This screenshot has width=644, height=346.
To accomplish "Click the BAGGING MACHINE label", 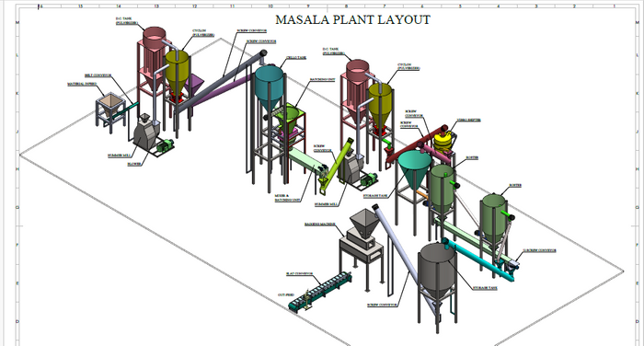I will tap(320, 224).
